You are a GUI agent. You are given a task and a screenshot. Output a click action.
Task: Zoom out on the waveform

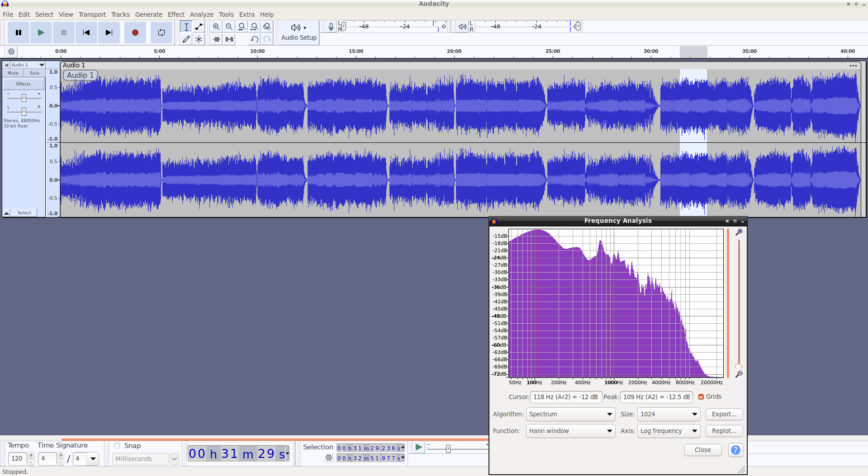229,27
